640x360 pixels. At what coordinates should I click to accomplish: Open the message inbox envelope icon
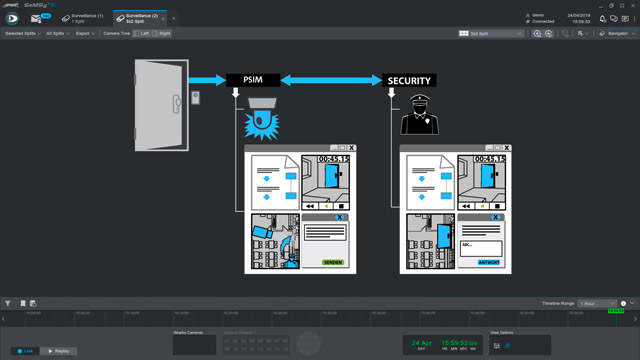36,19
